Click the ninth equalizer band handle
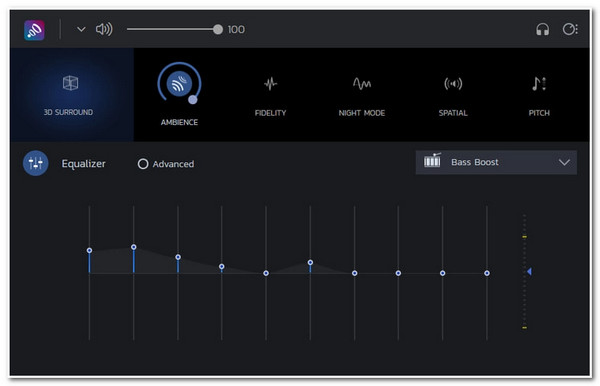This screenshot has width=600, height=386. point(442,273)
